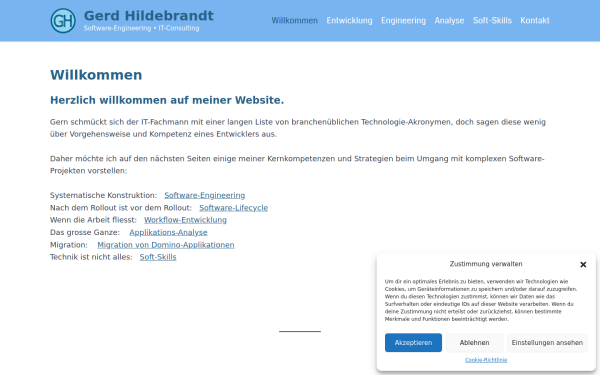Screen dimensions: 600x375
Task: Visit the Workflow-Entwicklung link
Action: (185, 220)
